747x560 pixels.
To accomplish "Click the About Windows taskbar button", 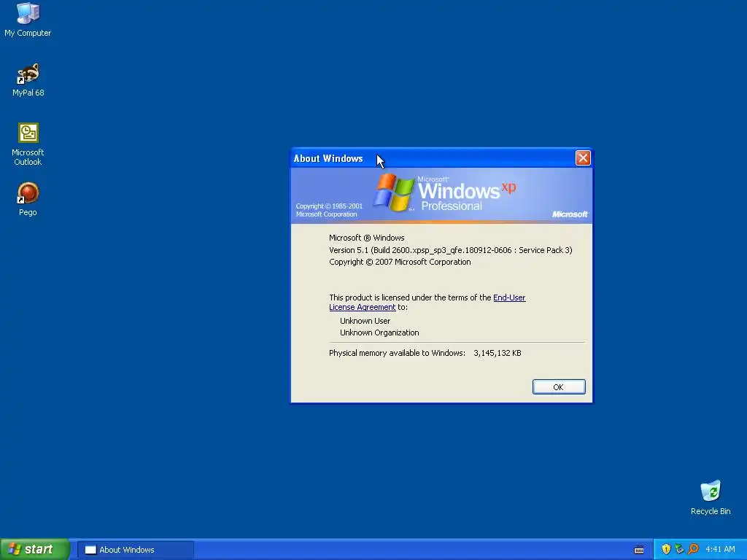I will coord(136,550).
